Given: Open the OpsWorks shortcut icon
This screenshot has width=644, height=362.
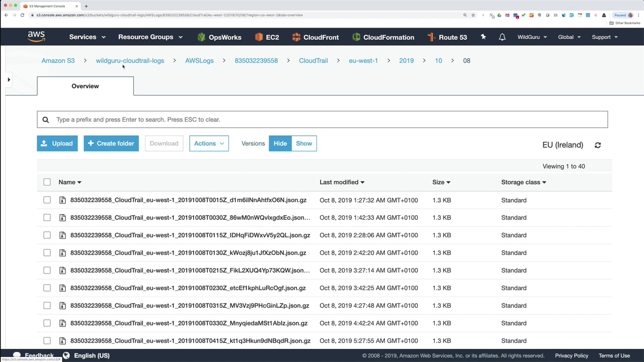Looking at the screenshot, I should click(x=201, y=37).
